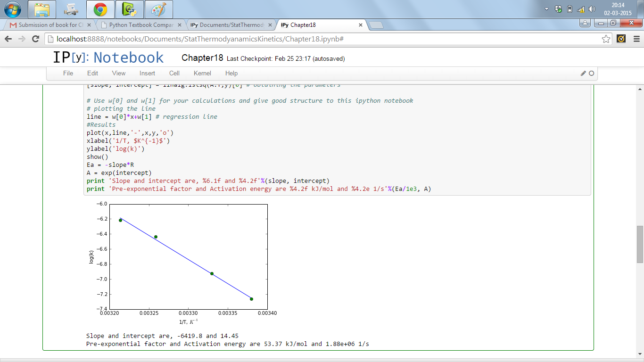The height and width of the screenshot is (362, 644).
Task: Show hidden system tray icons
Action: coord(546,9)
